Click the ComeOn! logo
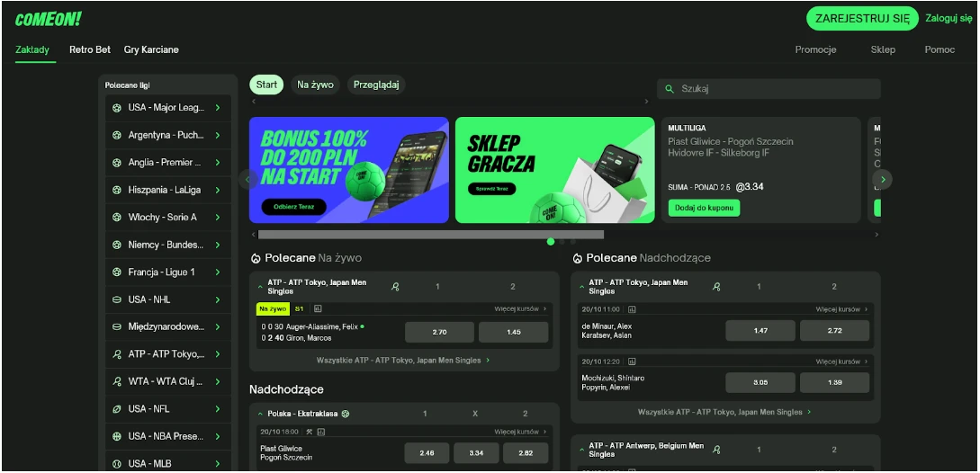This screenshot has width=980, height=473. pyautogui.click(x=48, y=20)
